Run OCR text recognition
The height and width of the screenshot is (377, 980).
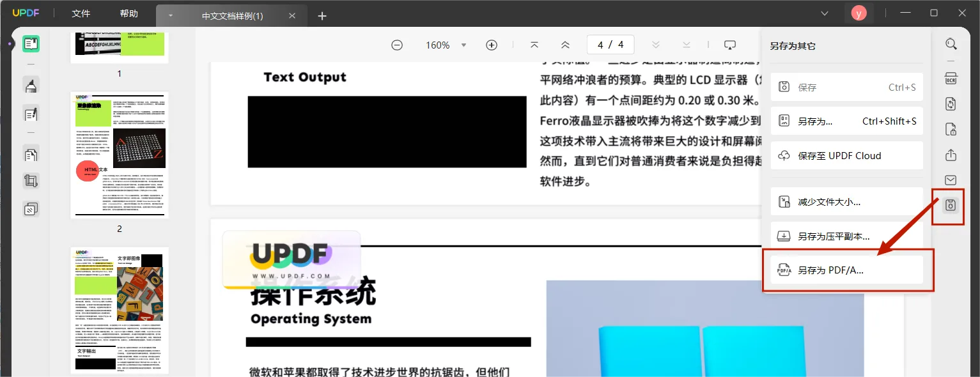tap(951, 79)
